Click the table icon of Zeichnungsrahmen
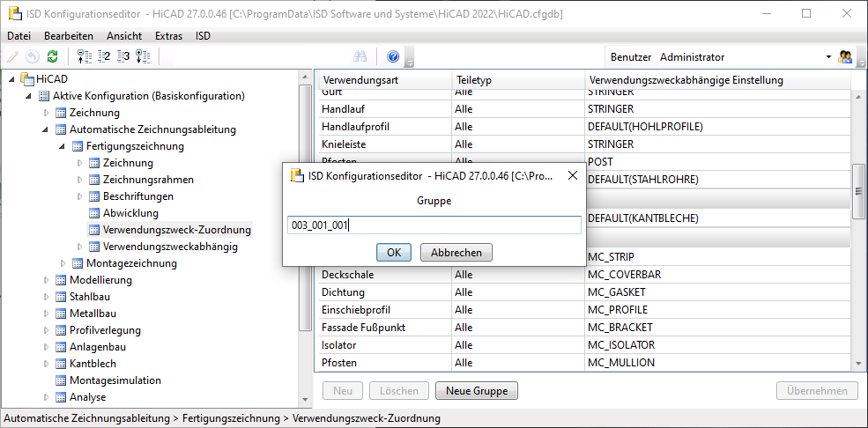 pyautogui.click(x=94, y=180)
